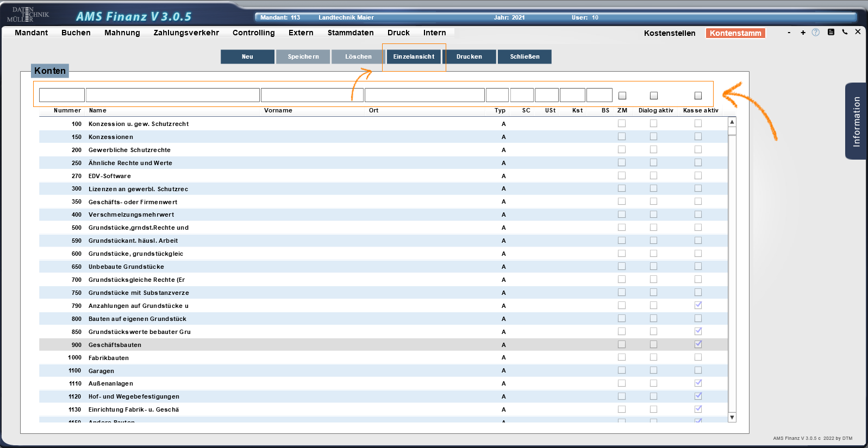Open the Stammdaten menu

click(x=350, y=33)
